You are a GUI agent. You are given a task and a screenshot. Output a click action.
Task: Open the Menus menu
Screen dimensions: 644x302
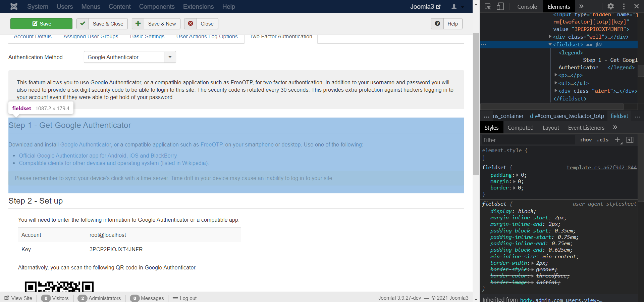click(x=91, y=6)
